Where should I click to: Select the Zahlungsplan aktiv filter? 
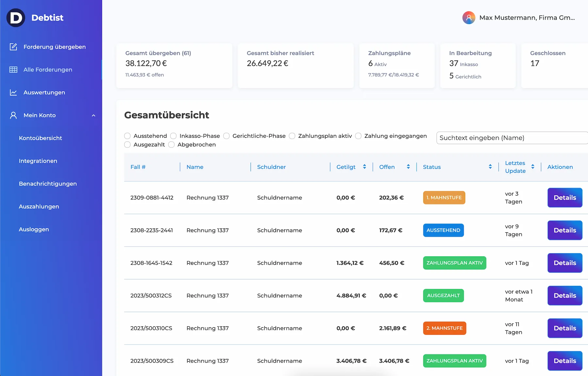[x=292, y=136]
